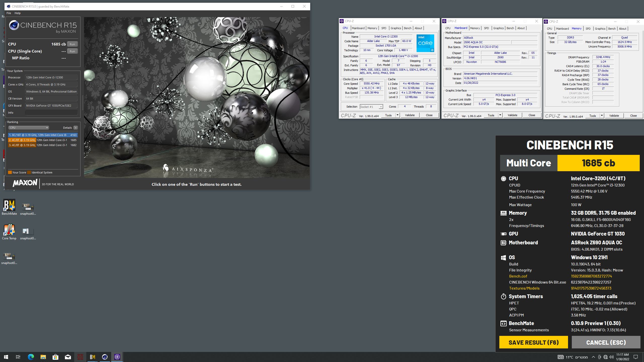644x362 pixels.
Task: Click the Bench.cof hash value
Action: tap(591, 276)
